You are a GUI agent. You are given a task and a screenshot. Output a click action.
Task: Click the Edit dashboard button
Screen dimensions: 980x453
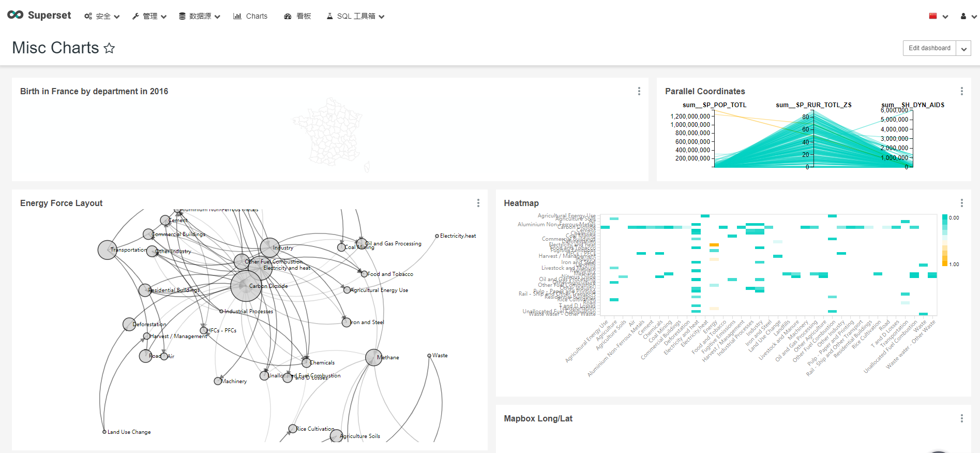tap(929, 48)
